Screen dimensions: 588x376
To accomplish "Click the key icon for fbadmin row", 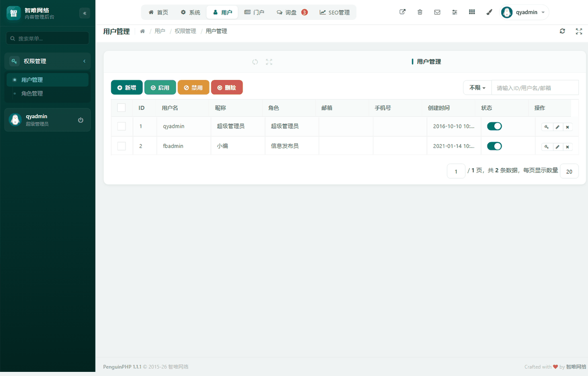I will click(x=547, y=147).
